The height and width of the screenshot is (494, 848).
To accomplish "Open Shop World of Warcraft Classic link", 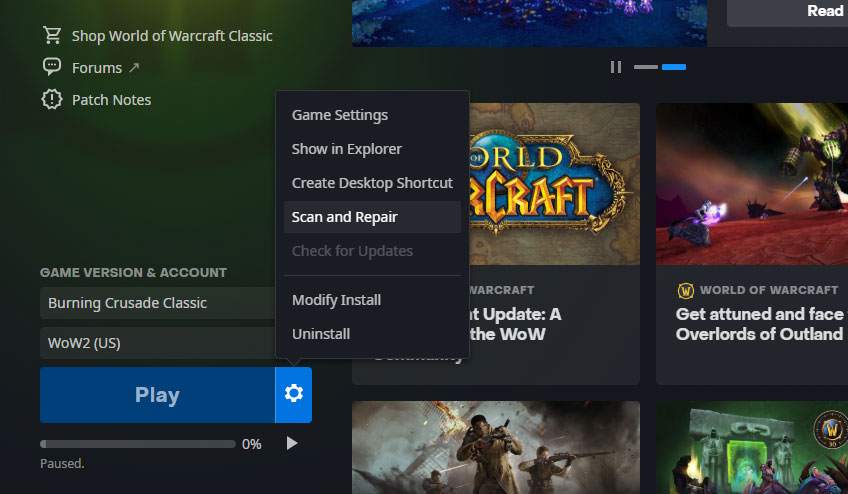I will point(172,36).
